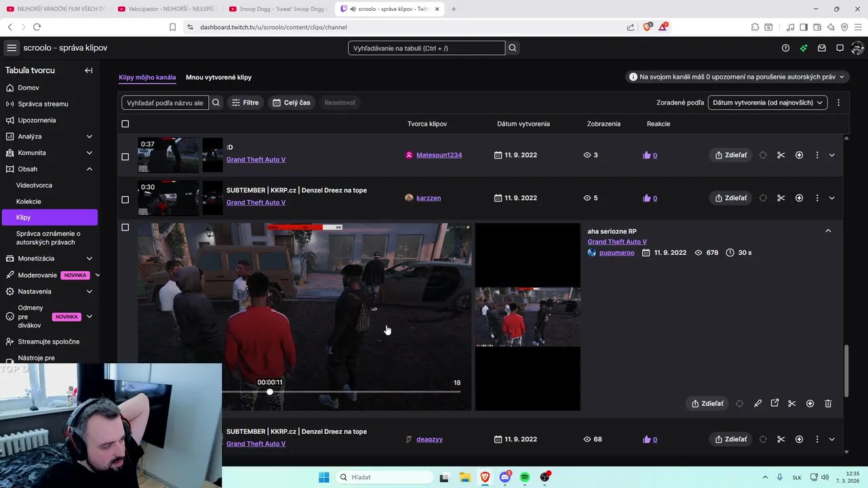Click scissors icon in the karzzen row

tap(781, 198)
